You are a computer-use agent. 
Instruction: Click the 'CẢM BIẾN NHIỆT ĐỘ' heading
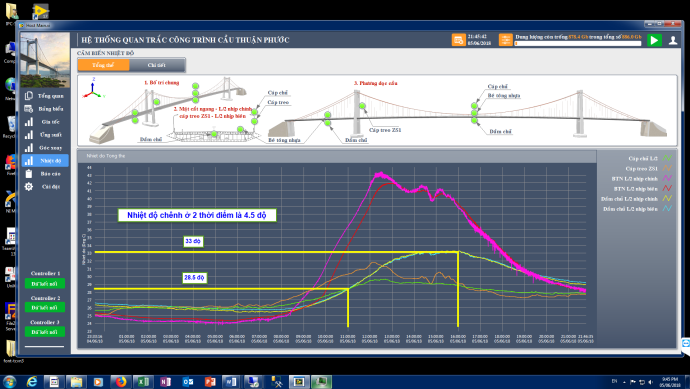(106, 53)
